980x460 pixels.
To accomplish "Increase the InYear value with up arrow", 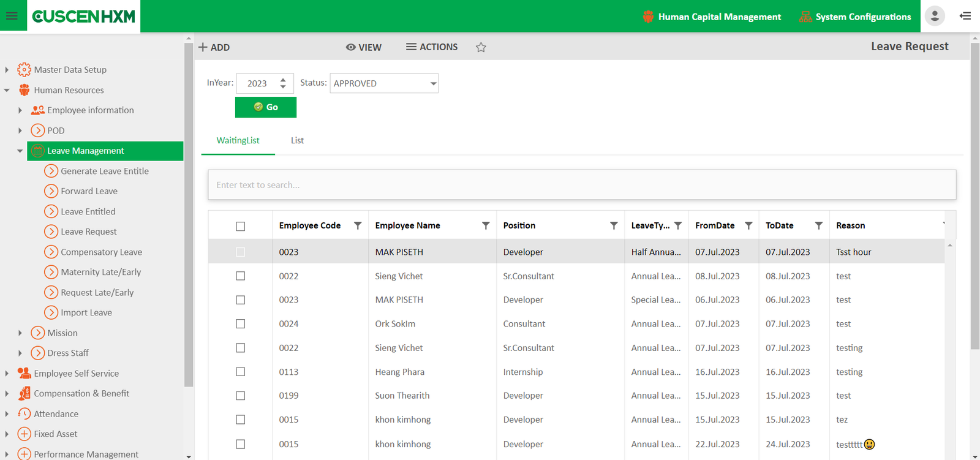I will point(283,80).
